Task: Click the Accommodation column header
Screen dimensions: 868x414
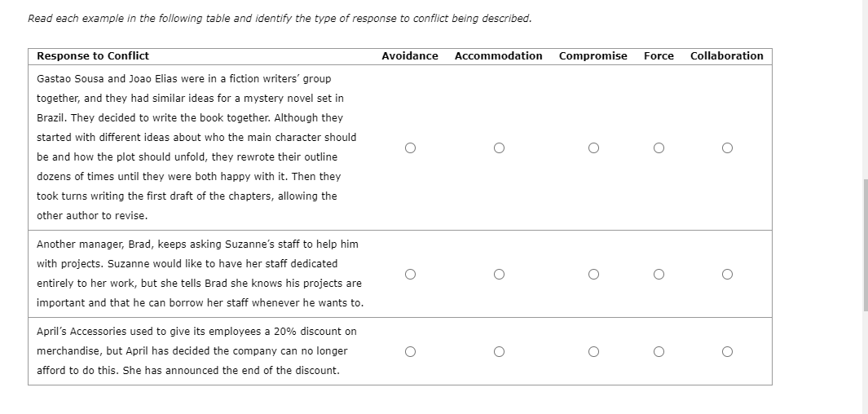Action: point(498,56)
